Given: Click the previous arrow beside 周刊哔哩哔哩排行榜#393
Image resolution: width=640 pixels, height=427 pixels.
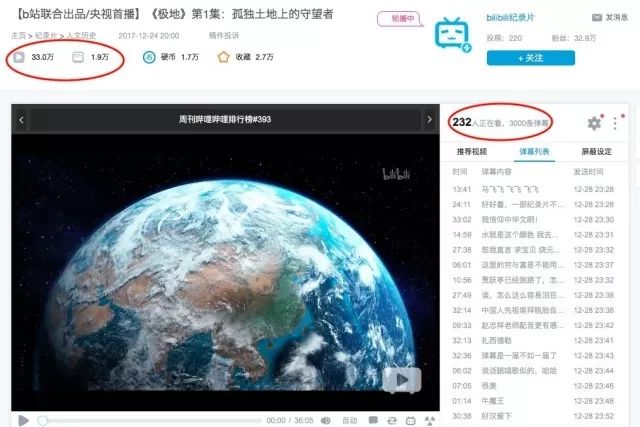Looking at the screenshot, I should pyautogui.click(x=21, y=120).
